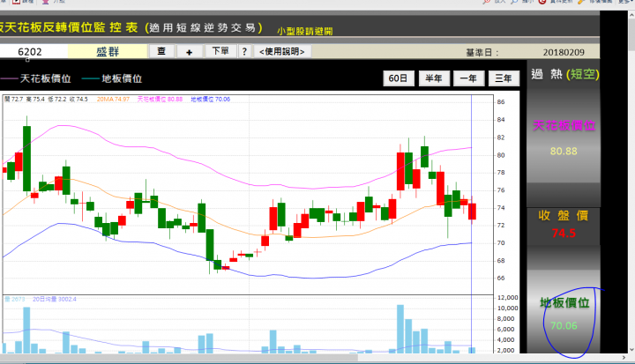Select the floor price value 70.06
635x364 pixels.
click(x=564, y=325)
